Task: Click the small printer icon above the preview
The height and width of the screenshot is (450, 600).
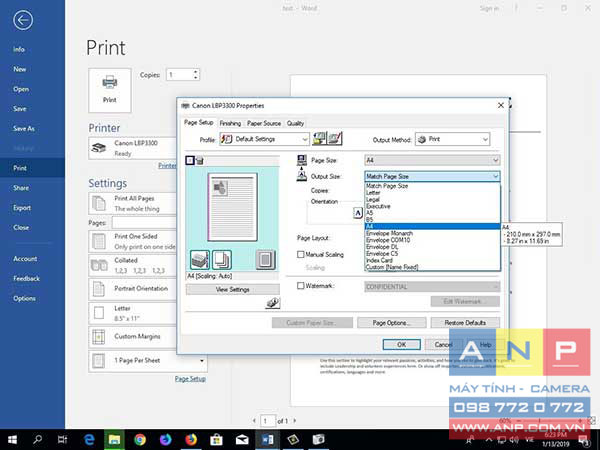Action: pyautogui.click(x=199, y=161)
